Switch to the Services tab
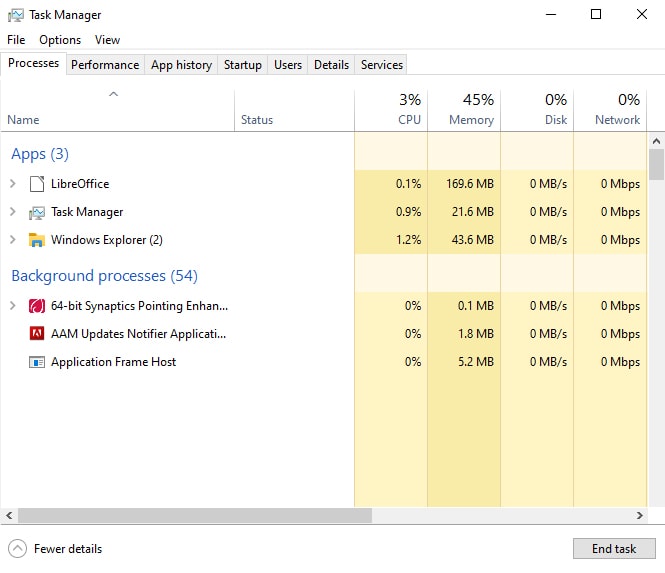 click(381, 65)
